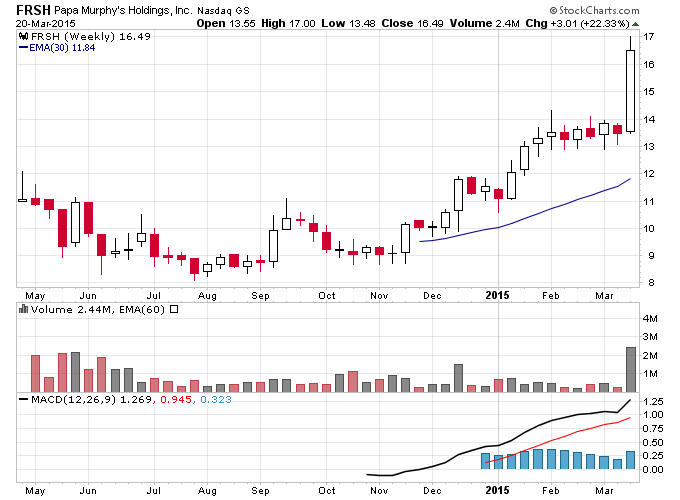Click the 0.50 label on the MACD axis
The image size is (680, 500).
pos(653,442)
